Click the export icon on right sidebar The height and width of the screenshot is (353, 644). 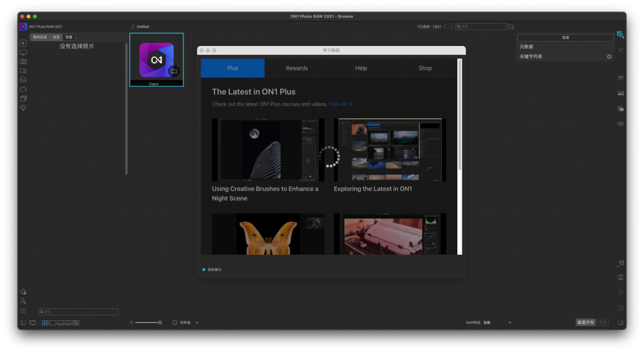click(x=620, y=308)
